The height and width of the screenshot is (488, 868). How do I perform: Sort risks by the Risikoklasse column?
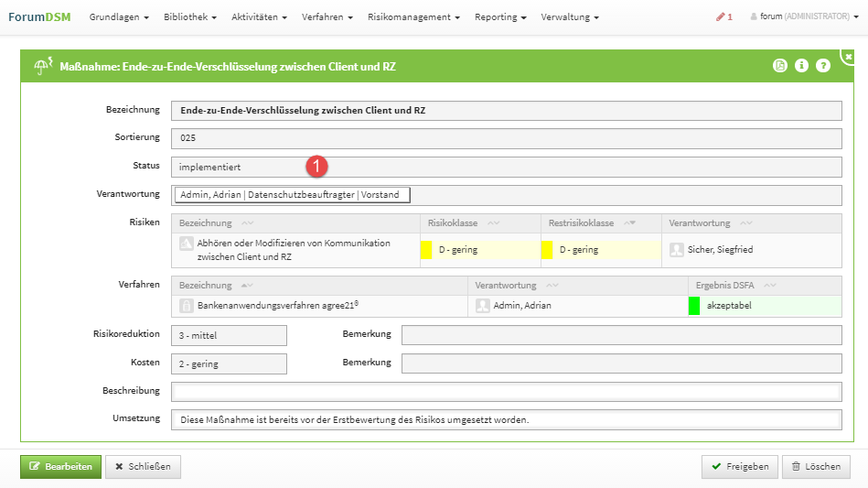click(x=494, y=223)
